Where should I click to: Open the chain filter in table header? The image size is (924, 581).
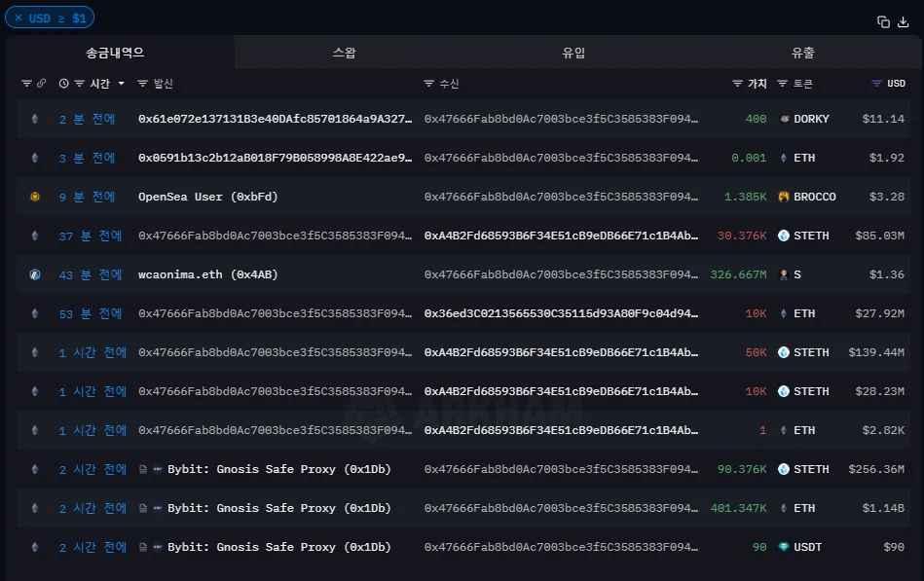pyautogui.click(x=27, y=84)
